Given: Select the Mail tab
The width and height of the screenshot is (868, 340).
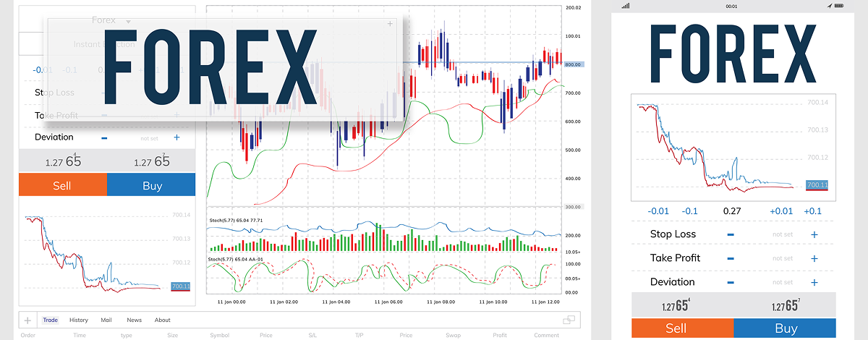Looking at the screenshot, I should pos(106,320).
